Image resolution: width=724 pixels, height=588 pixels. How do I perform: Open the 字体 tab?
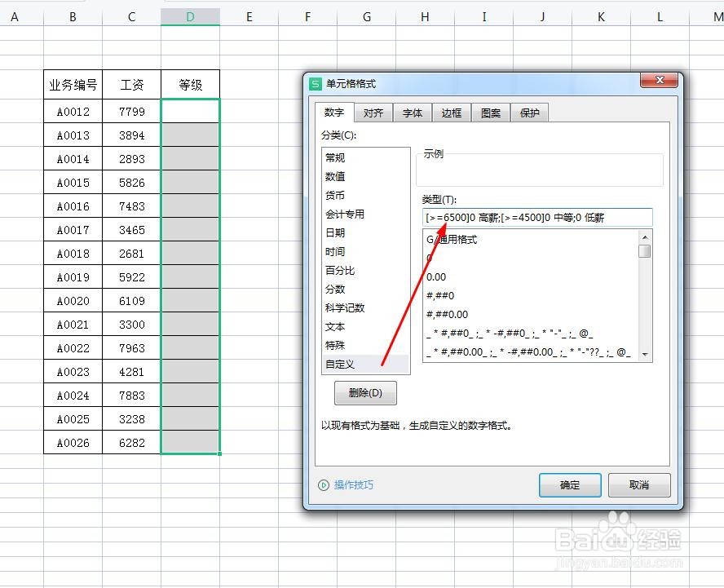tap(413, 113)
